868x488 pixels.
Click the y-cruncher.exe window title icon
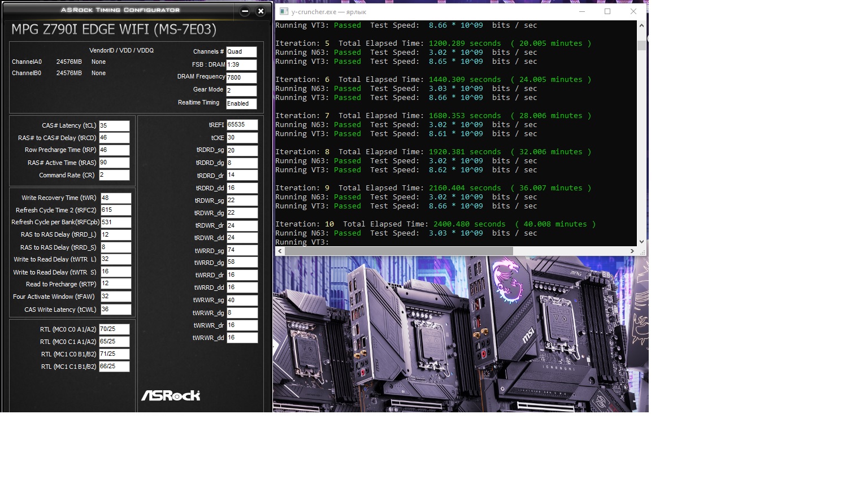284,11
